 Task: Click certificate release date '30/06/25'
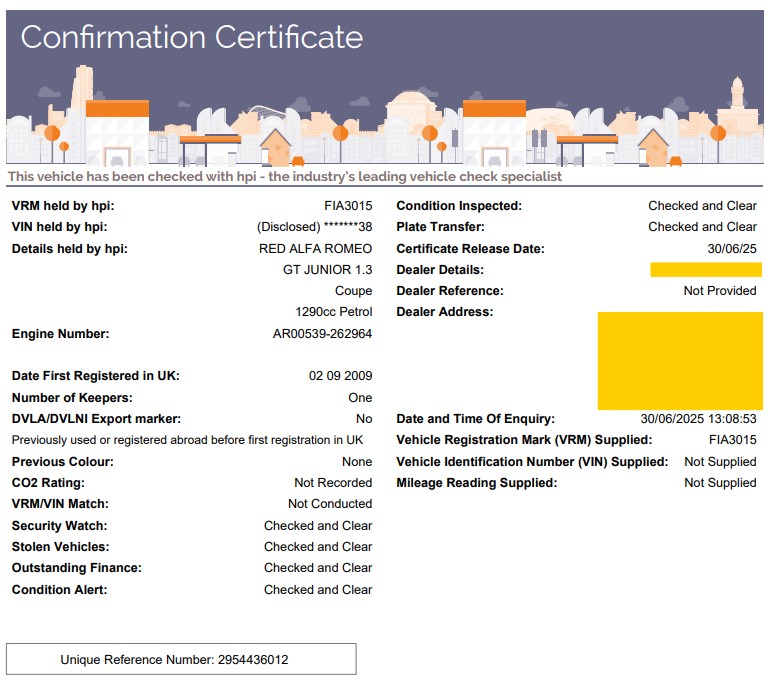coord(732,248)
